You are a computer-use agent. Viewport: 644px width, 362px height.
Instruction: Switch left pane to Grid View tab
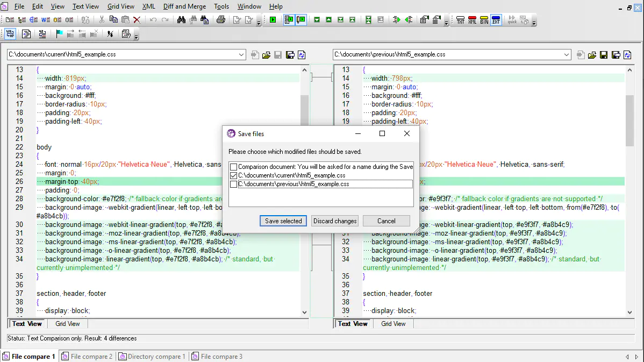pos(67,324)
